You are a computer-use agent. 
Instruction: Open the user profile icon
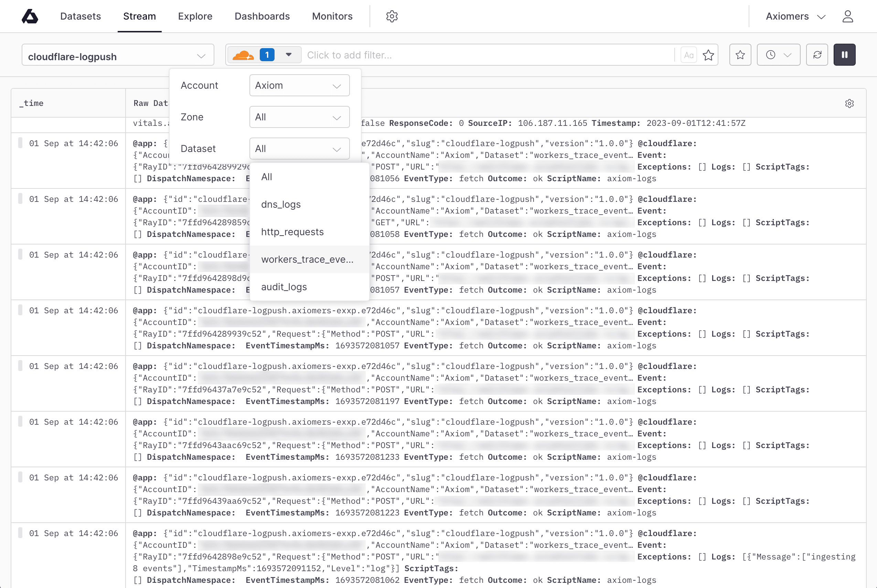coord(848,16)
